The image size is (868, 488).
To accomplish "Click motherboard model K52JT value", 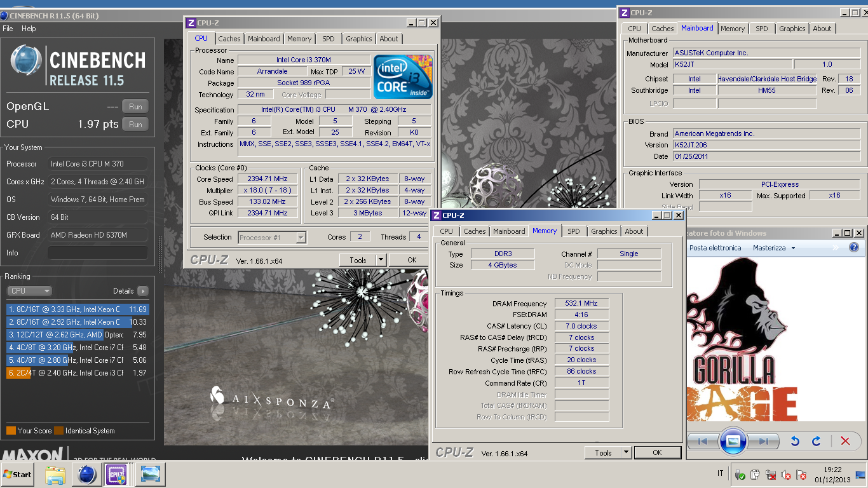I will coord(733,64).
